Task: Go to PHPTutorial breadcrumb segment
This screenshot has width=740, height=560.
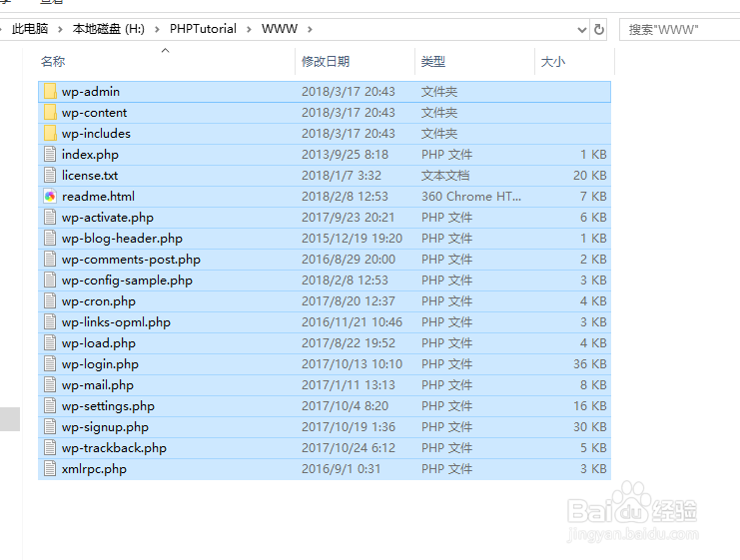Action: [x=203, y=29]
